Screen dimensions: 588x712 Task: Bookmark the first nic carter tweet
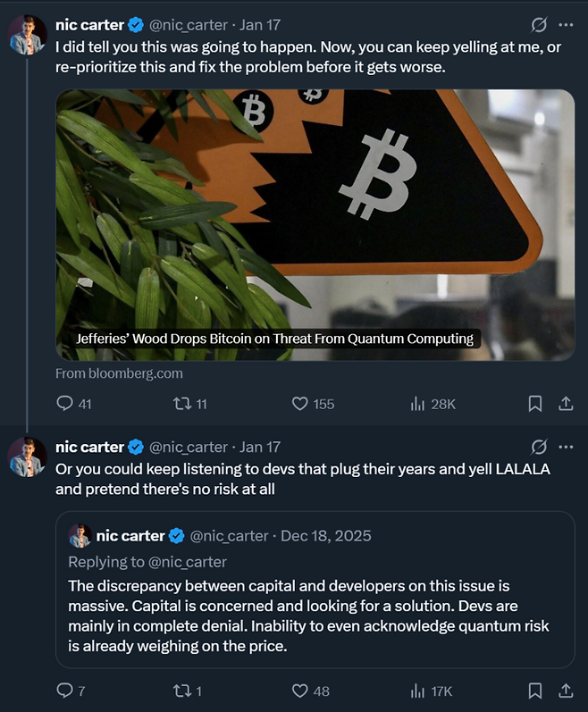tap(535, 404)
